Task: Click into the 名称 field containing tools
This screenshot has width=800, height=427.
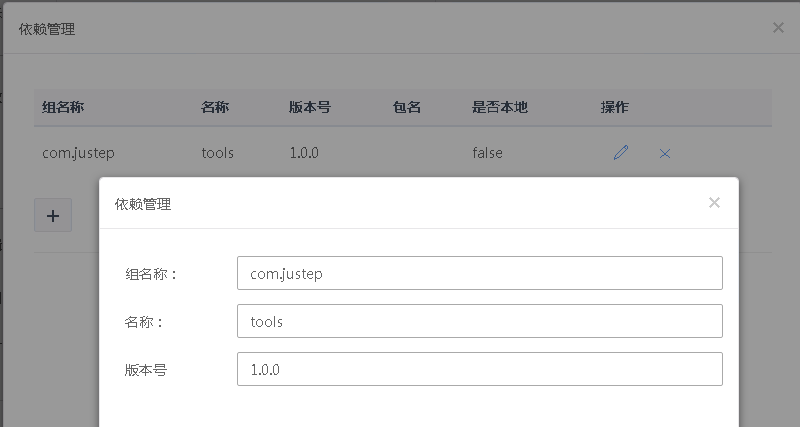Action: 480,321
